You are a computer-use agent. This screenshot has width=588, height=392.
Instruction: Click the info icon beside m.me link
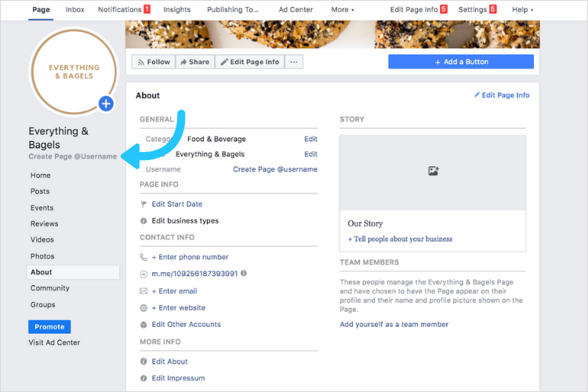(x=244, y=273)
